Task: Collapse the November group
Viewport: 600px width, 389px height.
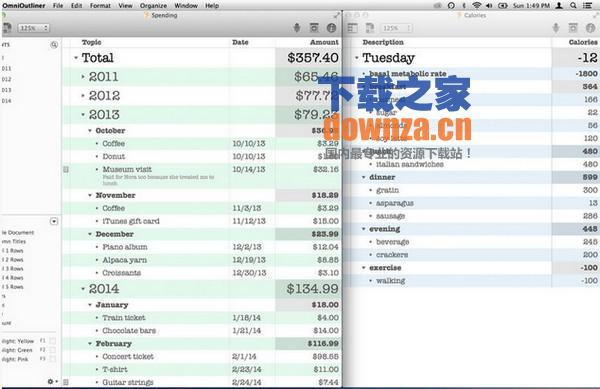Action: [x=90, y=195]
